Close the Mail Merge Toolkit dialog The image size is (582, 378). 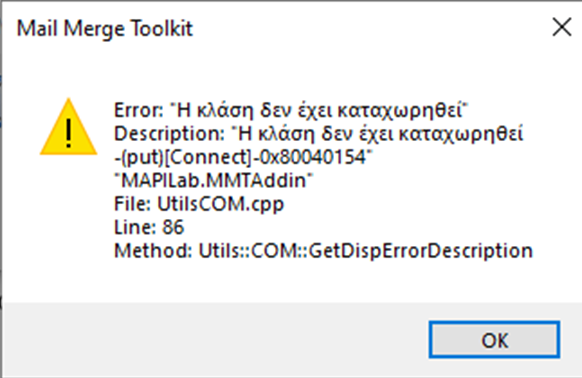562,27
